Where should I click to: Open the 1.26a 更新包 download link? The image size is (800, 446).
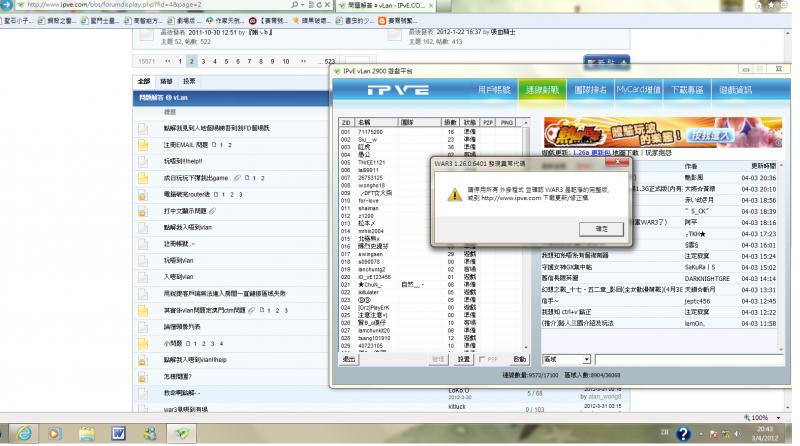tap(591, 153)
